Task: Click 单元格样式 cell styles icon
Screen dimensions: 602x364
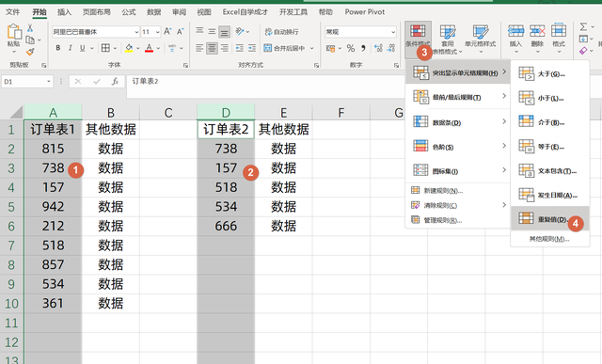Action: click(481, 32)
